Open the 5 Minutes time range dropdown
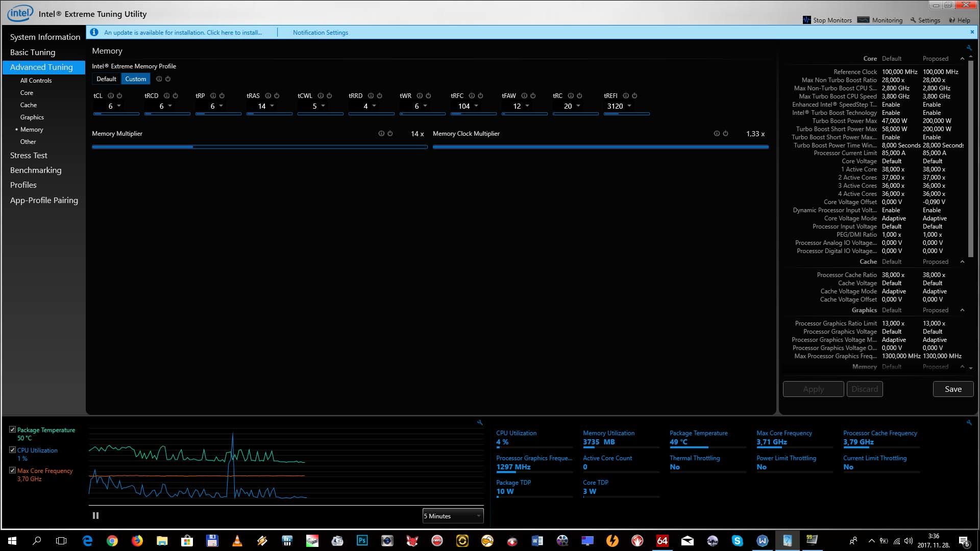 [453, 516]
